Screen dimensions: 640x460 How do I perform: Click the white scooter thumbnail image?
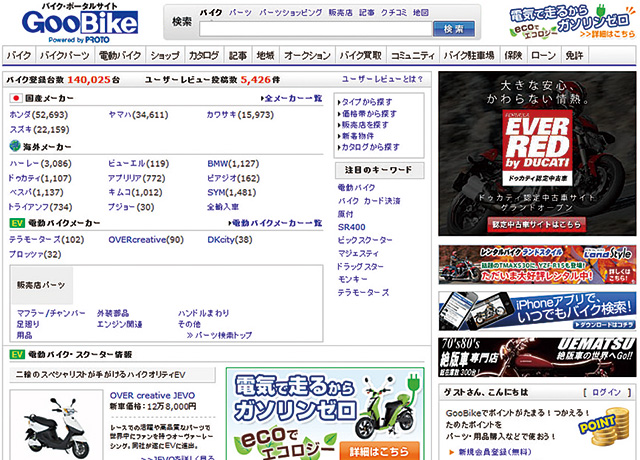56,425
